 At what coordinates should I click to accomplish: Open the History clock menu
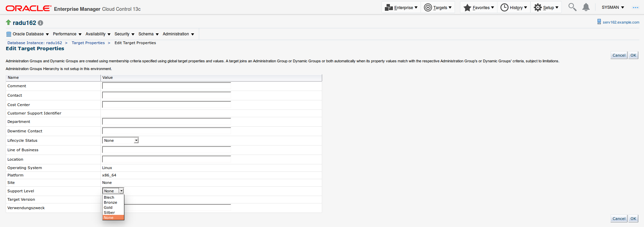[514, 7]
